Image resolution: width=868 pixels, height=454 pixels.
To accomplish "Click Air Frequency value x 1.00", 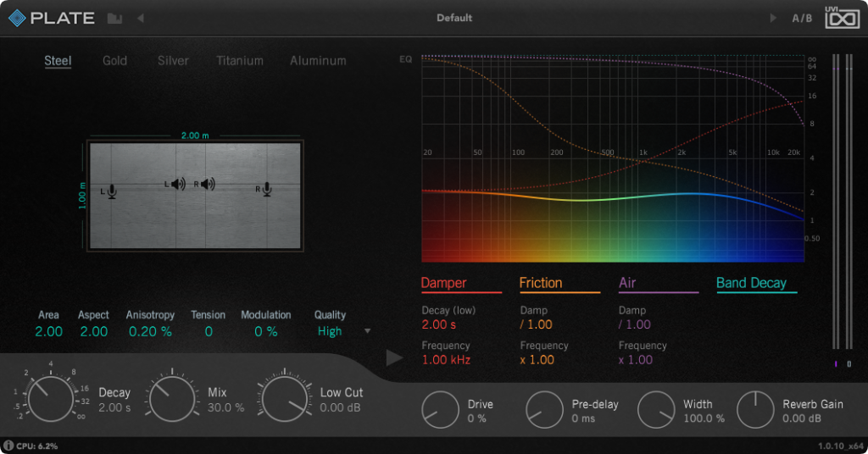I will pos(636,360).
